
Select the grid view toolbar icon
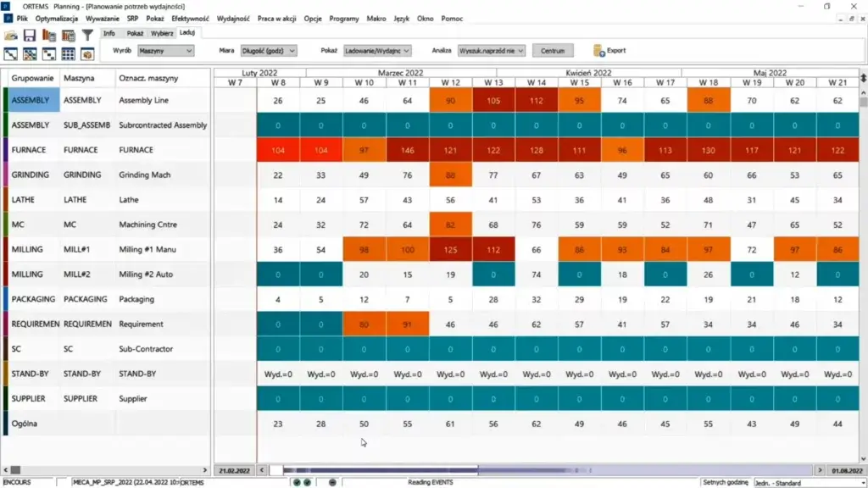tap(68, 54)
